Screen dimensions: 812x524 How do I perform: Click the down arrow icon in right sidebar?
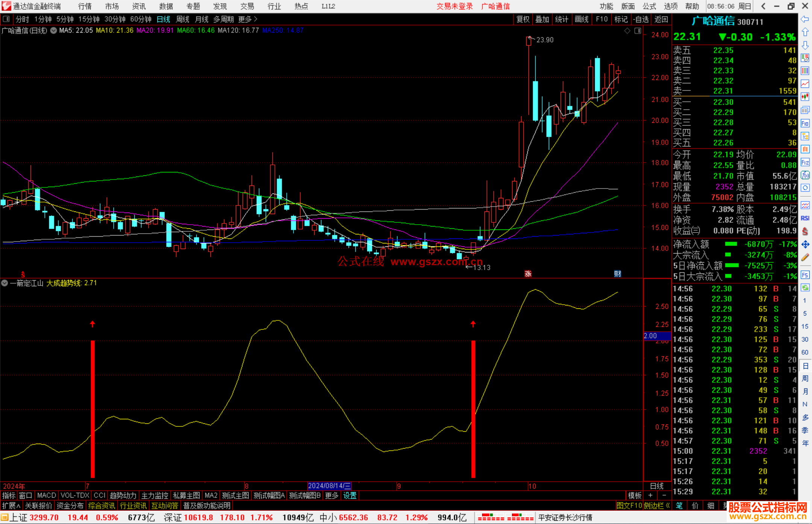tap(805, 45)
